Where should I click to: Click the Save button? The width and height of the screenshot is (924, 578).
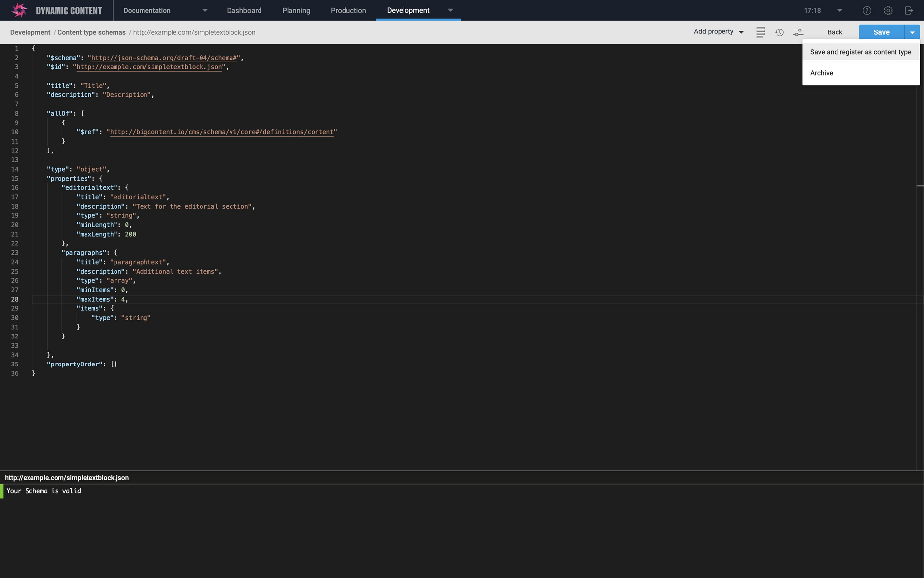click(x=880, y=32)
